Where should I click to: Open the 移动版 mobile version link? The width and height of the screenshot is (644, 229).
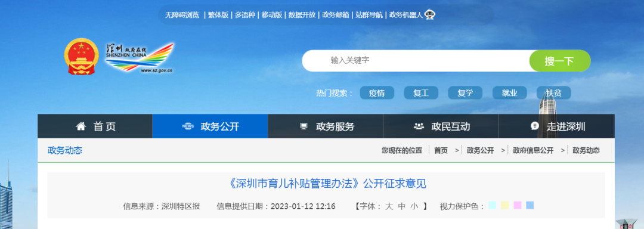(271, 15)
